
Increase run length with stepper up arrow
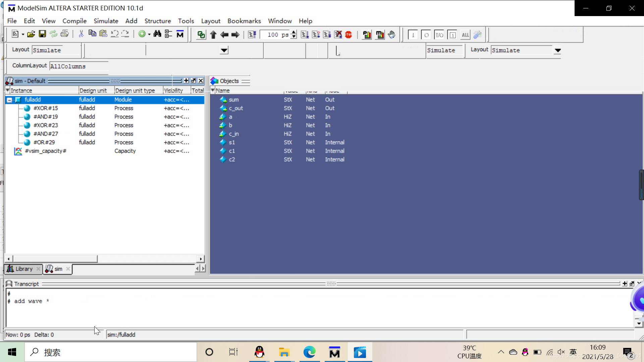[294, 33]
